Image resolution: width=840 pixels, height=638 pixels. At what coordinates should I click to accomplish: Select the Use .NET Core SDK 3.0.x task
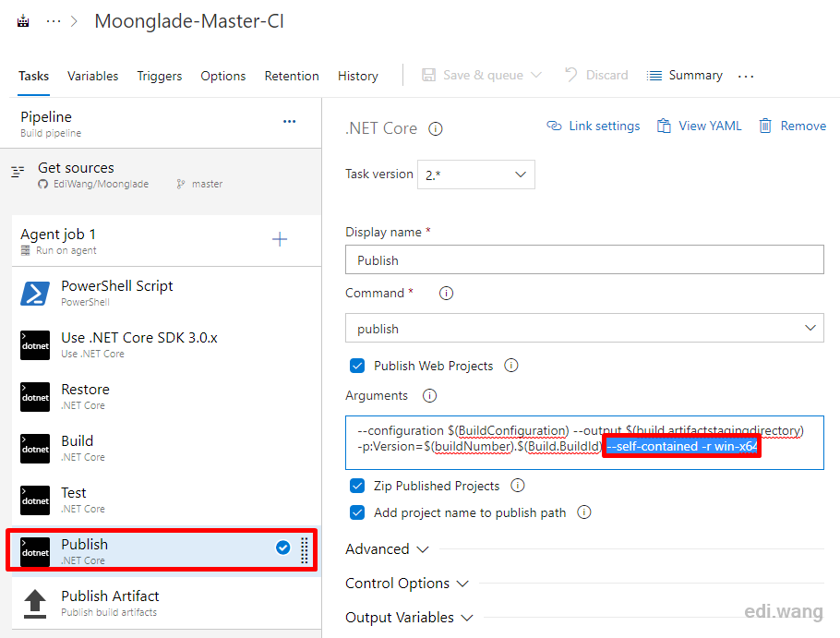(166, 345)
